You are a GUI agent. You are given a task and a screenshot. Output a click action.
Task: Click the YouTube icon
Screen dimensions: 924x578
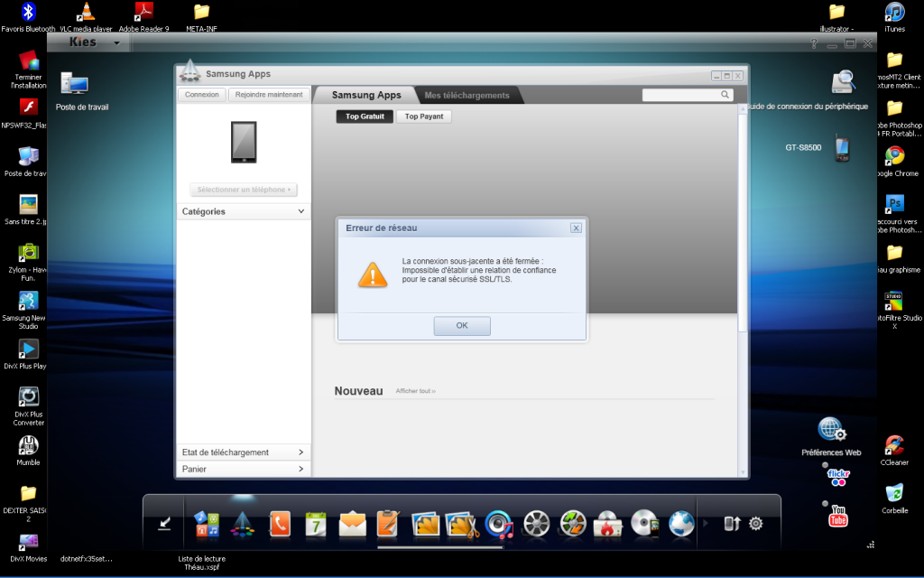pos(838,516)
